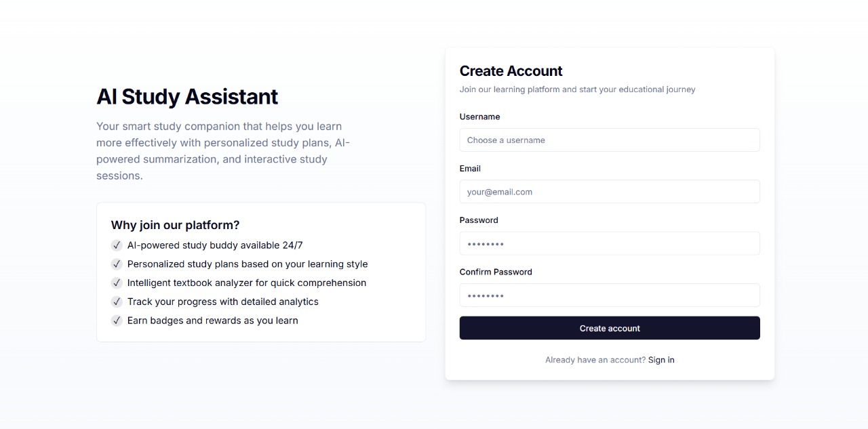This screenshot has height=429, width=868.
Task: Click the Already have an account text
Action: tap(595, 360)
